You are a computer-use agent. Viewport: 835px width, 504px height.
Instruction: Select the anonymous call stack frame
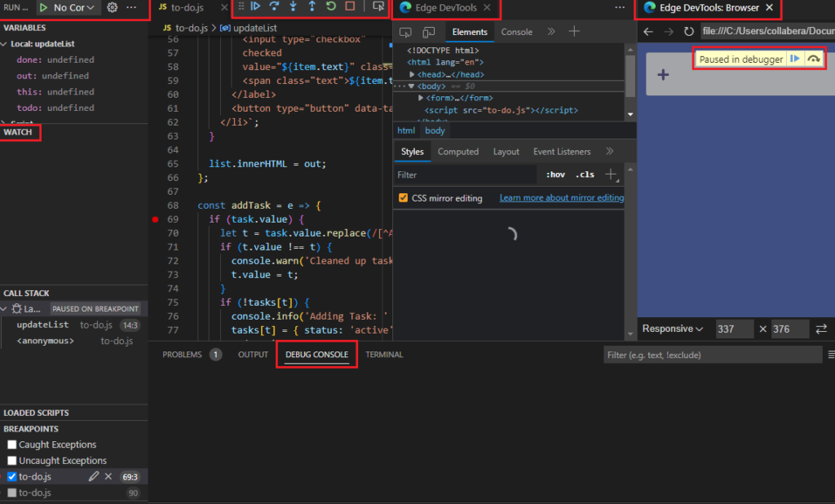point(74,340)
